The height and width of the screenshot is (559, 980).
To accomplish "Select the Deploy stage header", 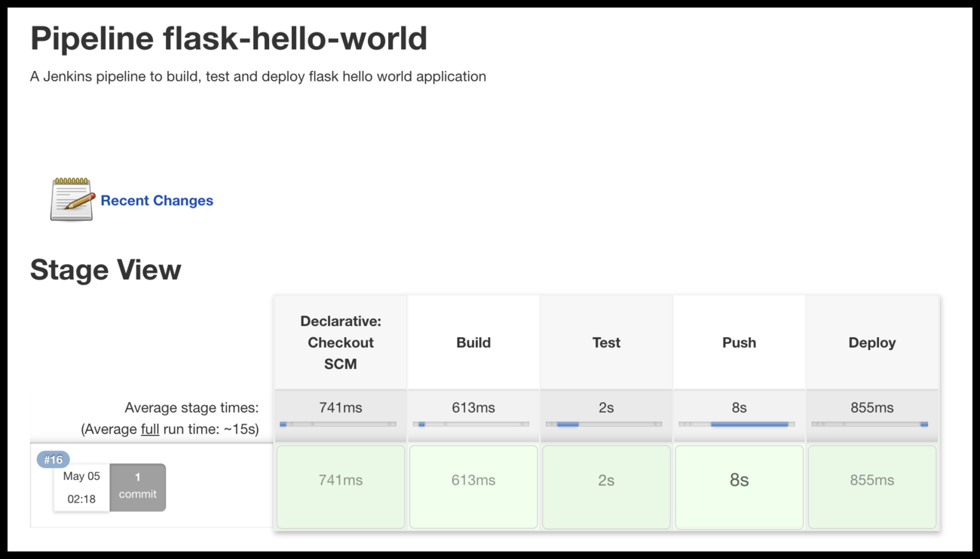I will [872, 342].
